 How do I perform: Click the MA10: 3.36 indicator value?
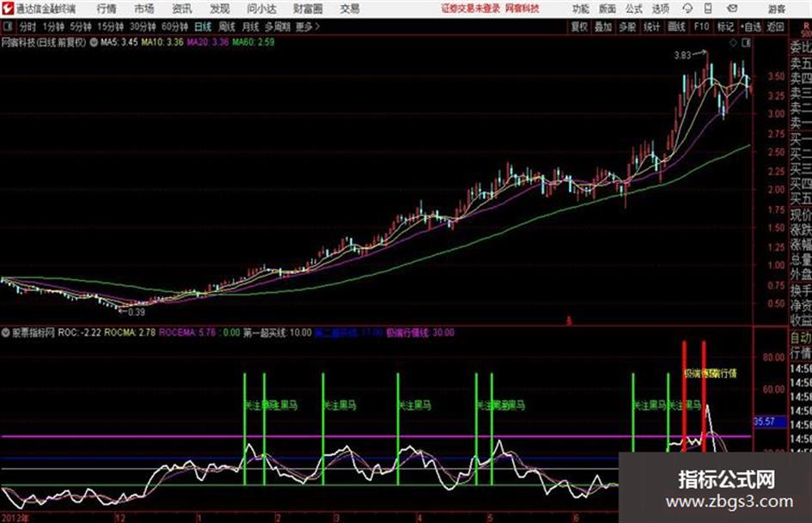[x=162, y=42]
